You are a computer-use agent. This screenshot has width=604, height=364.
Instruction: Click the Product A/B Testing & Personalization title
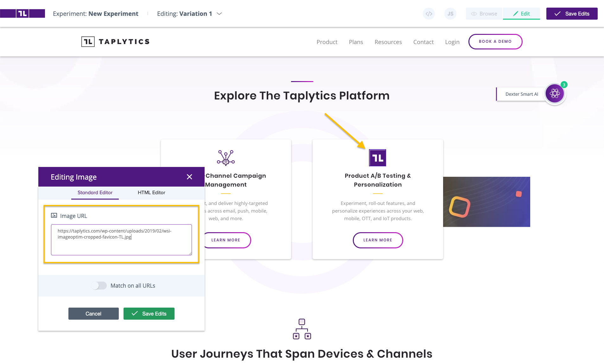378,180
